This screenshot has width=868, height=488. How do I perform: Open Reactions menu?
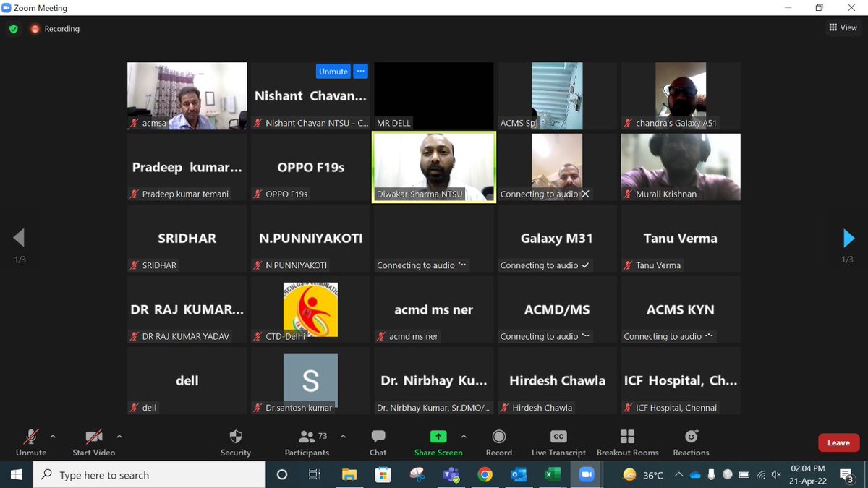point(691,442)
